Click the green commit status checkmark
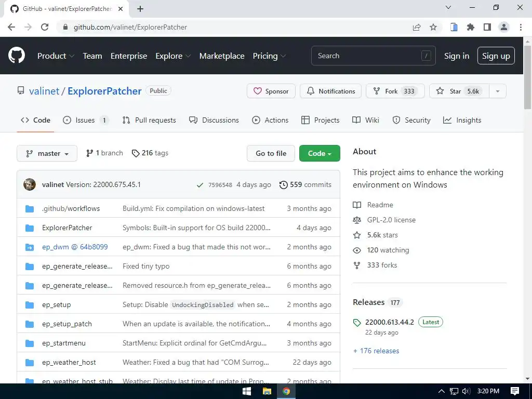This screenshot has width=532, height=399. [200, 185]
